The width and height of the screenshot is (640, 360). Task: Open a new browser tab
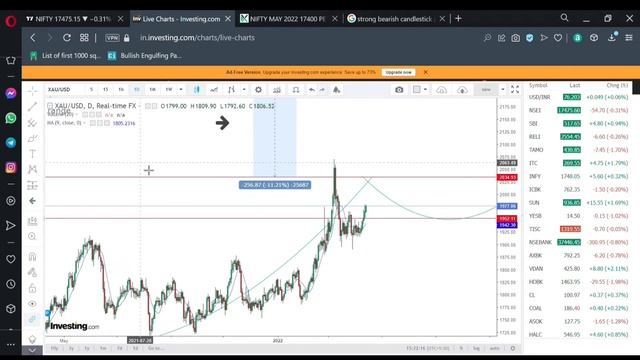coord(458,18)
